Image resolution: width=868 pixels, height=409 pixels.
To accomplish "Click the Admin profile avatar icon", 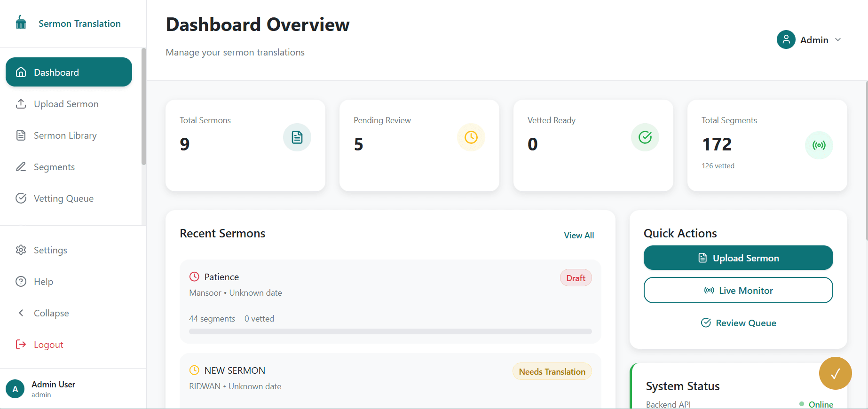I will [786, 40].
